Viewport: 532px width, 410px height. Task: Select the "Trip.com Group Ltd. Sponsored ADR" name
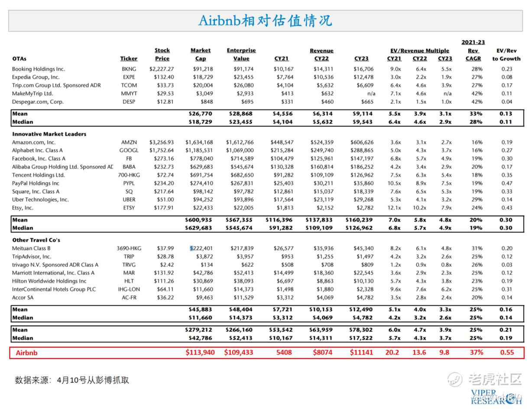(x=56, y=85)
